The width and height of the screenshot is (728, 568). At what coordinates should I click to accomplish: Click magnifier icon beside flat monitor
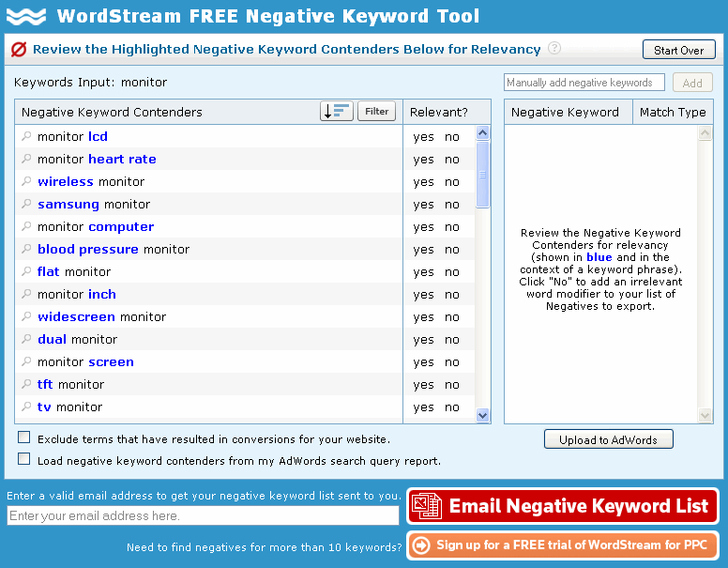point(26,271)
